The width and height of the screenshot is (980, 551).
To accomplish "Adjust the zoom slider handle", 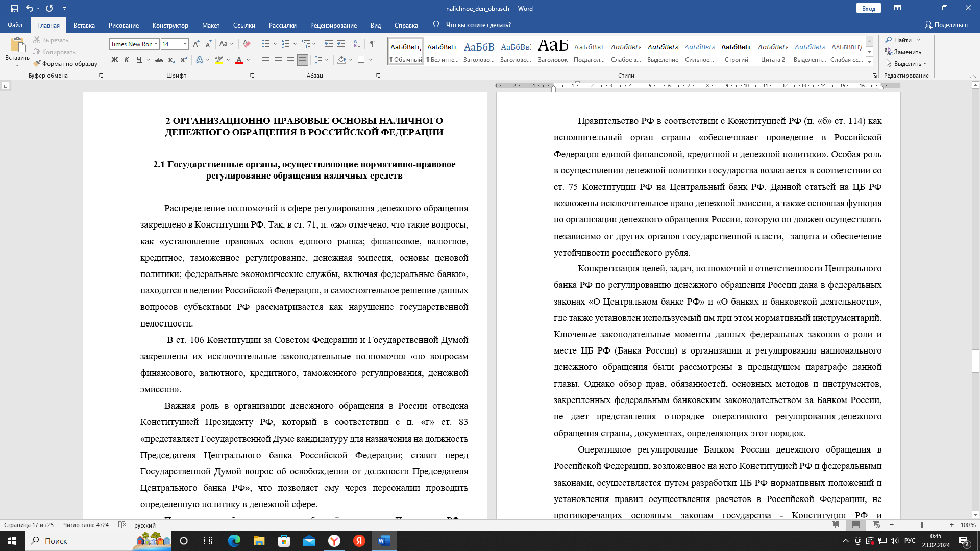I will point(922,525).
